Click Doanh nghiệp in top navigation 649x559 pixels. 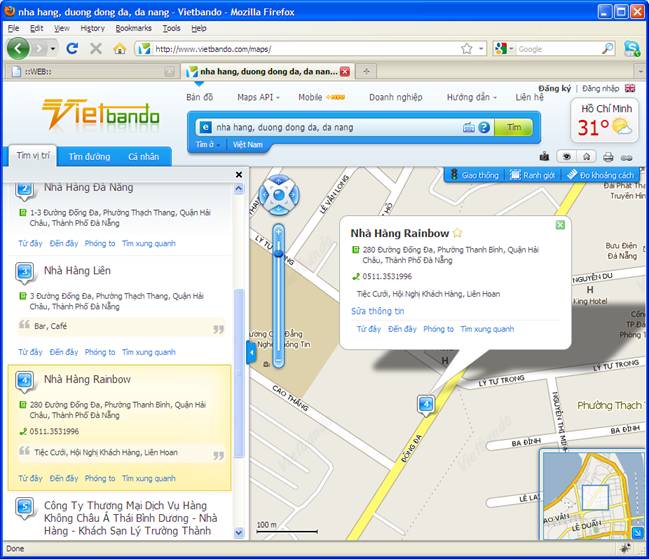tap(395, 97)
